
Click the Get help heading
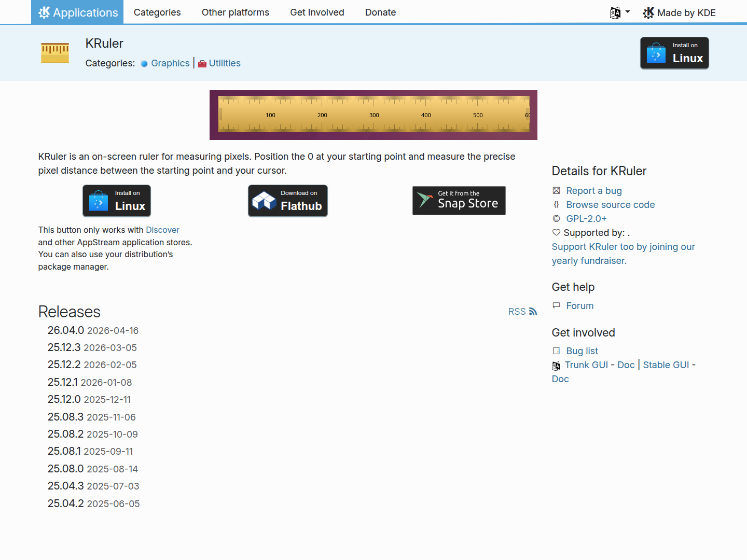point(573,287)
